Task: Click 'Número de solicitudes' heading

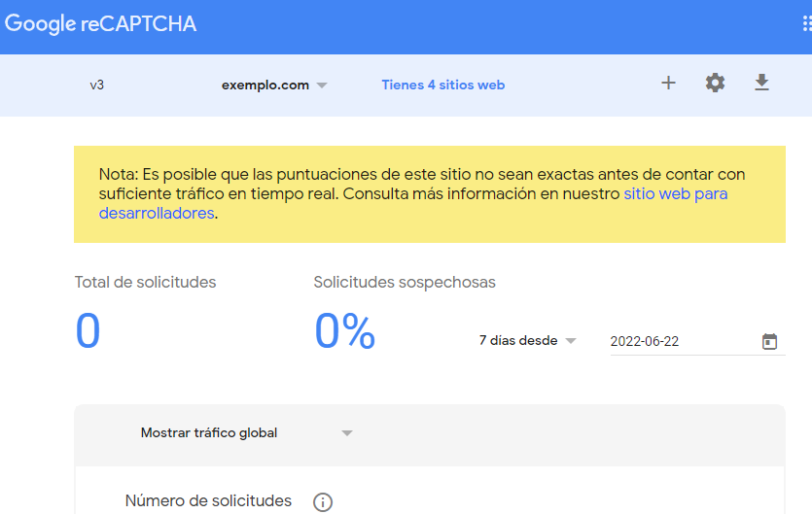Action: (x=208, y=501)
